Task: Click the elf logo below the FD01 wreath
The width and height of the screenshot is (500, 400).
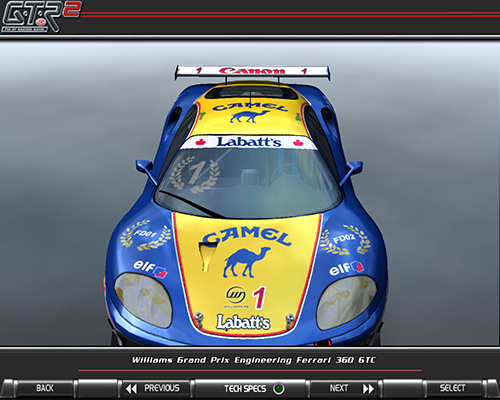Action: 150,269
